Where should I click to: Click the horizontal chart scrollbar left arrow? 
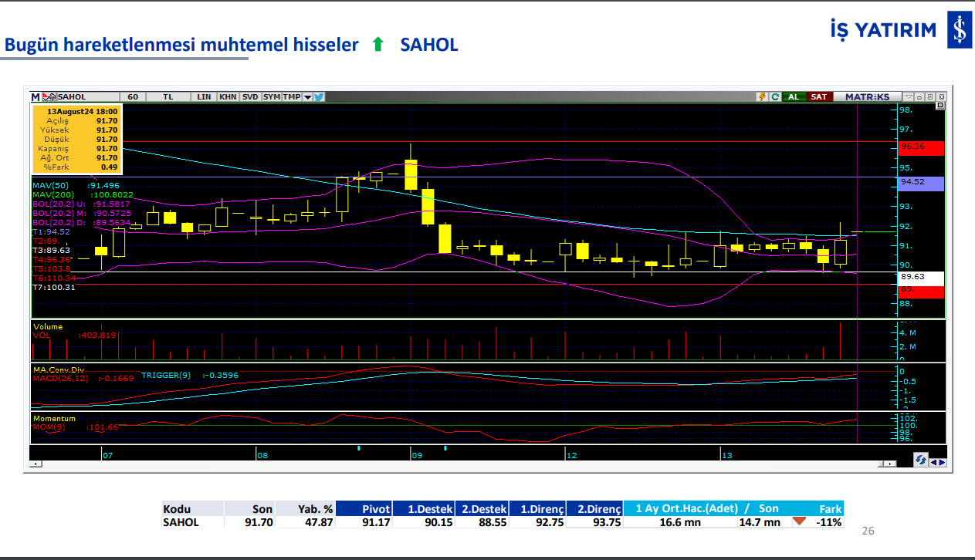click(34, 463)
